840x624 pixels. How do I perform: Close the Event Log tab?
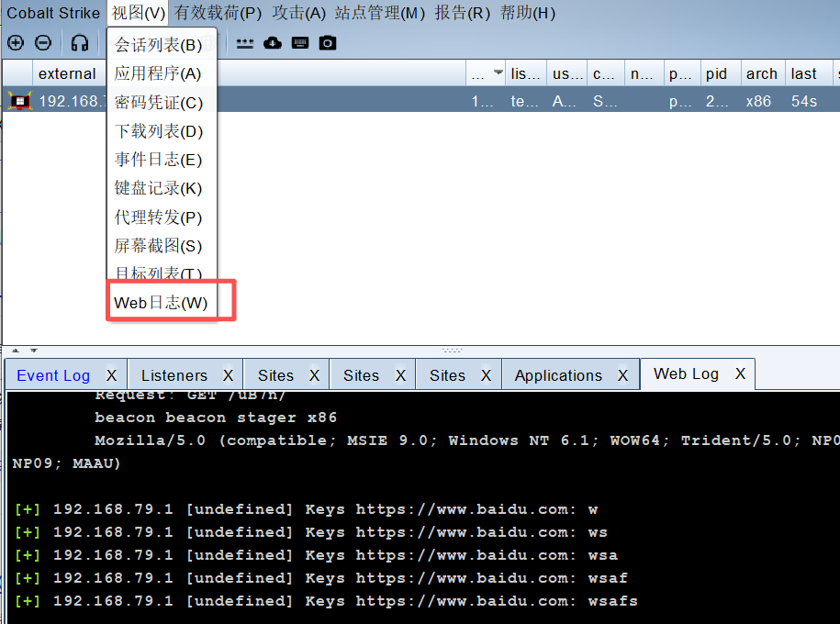tap(111, 375)
